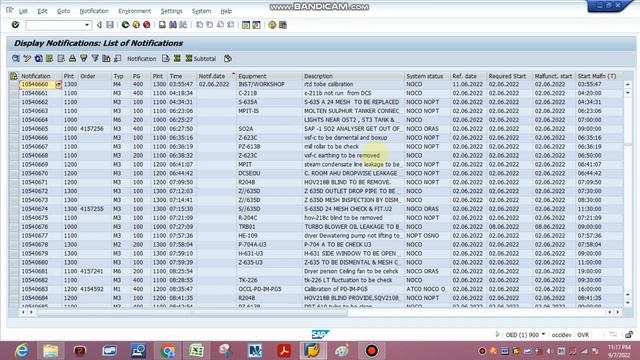Click the yellow Help icon in the toolbar
640x360 pixels.
[x=272, y=25]
